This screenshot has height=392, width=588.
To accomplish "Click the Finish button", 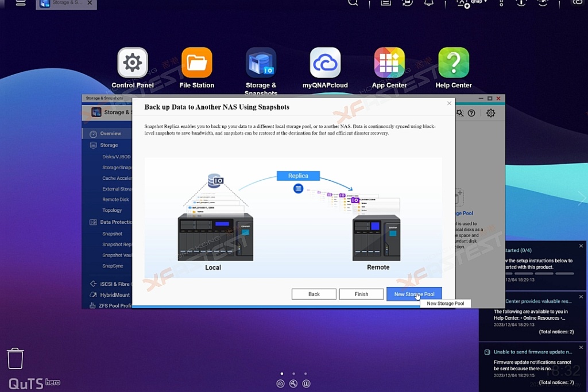I will (361, 294).
